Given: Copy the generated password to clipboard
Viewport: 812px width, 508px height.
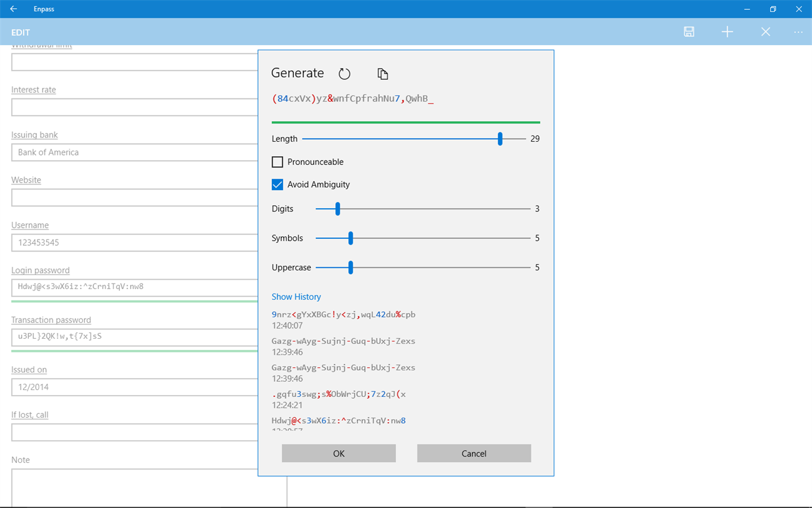Looking at the screenshot, I should [383, 74].
